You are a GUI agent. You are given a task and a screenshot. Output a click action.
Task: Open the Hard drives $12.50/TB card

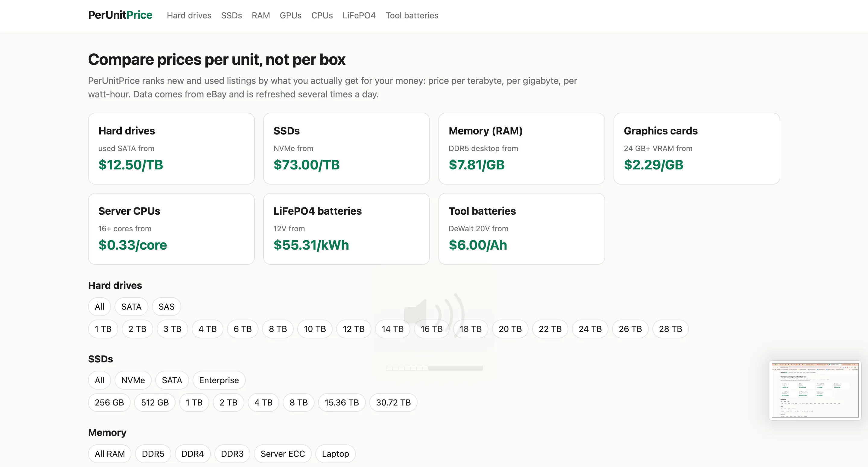[x=171, y=149]
